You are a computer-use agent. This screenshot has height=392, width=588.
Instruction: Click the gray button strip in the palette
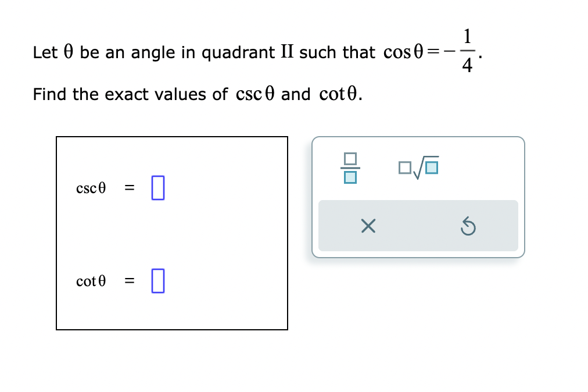418,226
